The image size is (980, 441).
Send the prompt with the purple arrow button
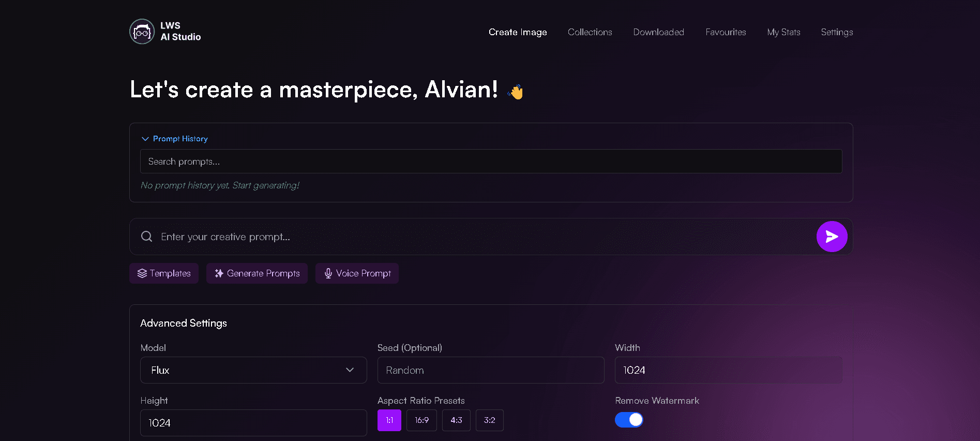click(x=832, y=237)
